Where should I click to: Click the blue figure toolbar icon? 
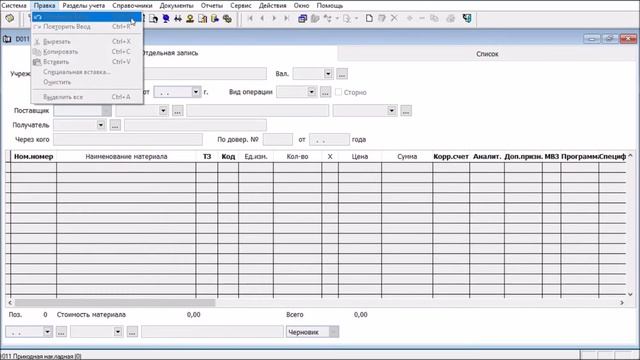tap(166, 18)
